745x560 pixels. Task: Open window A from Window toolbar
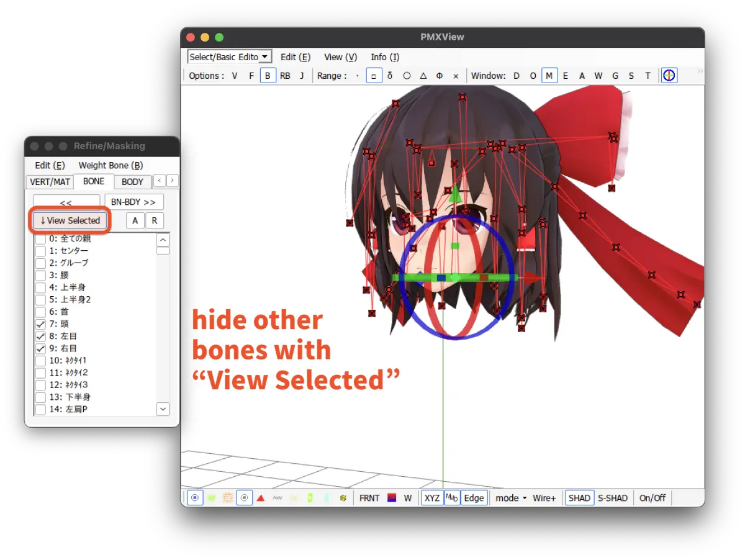click(x=582, y=76)
